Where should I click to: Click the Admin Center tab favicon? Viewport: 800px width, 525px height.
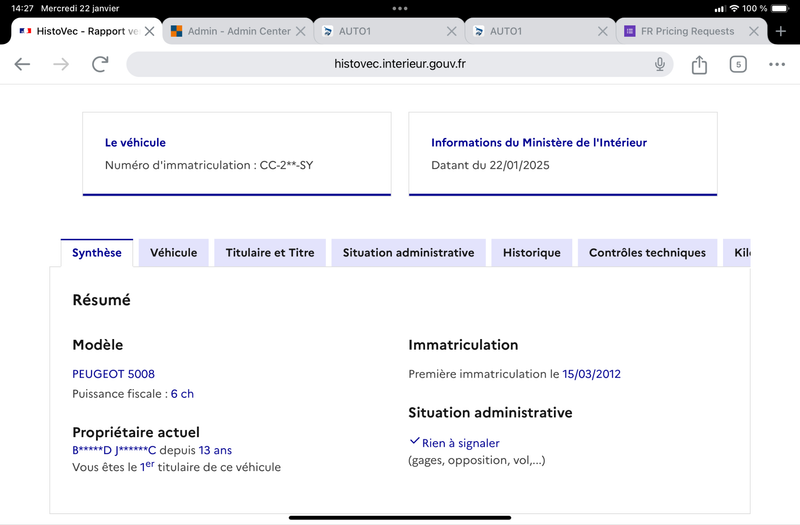(176, 31)
